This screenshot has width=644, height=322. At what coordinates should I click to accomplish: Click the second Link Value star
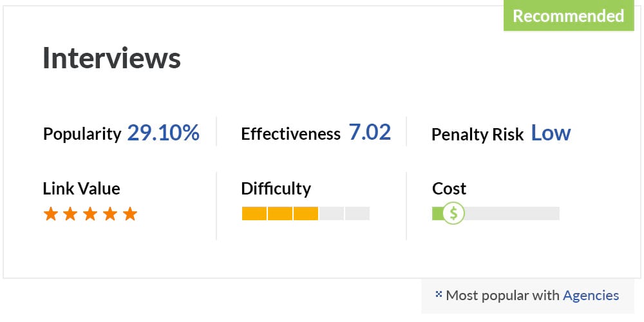70,214
